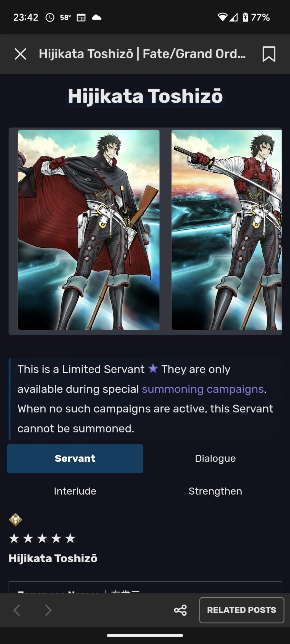Close the in-app browser page

click(20, 54)
